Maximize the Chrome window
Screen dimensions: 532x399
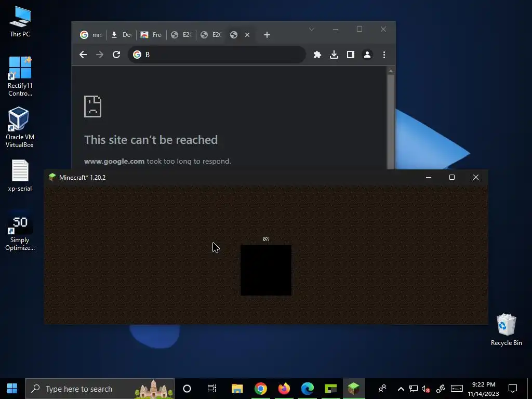tap(360, 29)
